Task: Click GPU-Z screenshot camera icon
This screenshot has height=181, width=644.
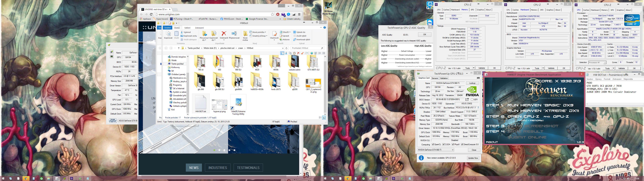Action: click(478, 78)
